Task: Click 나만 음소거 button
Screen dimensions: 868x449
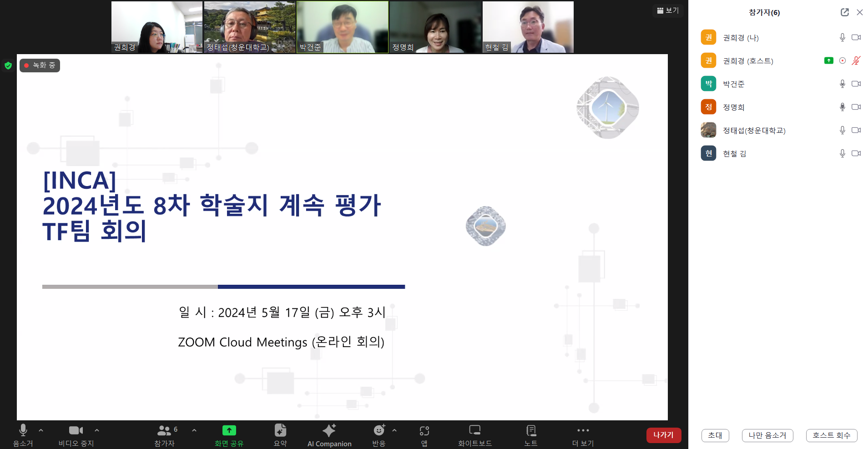Action: [767, 435]
